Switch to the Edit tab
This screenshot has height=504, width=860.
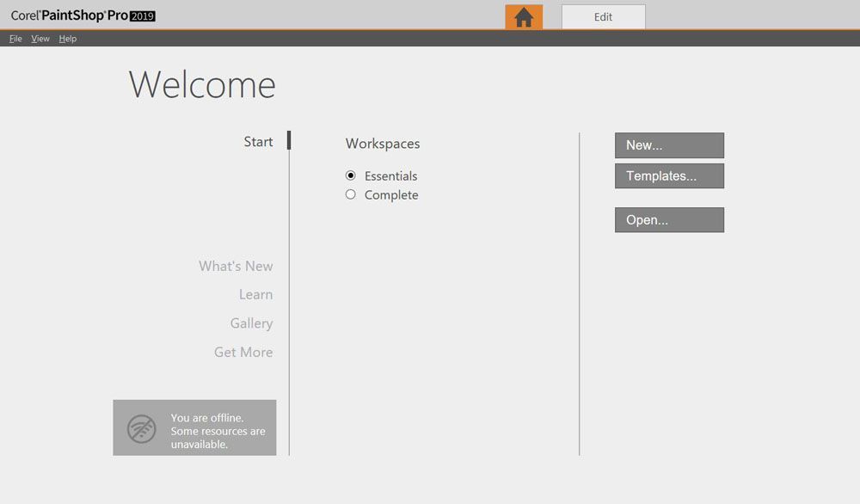coord(604,17)
